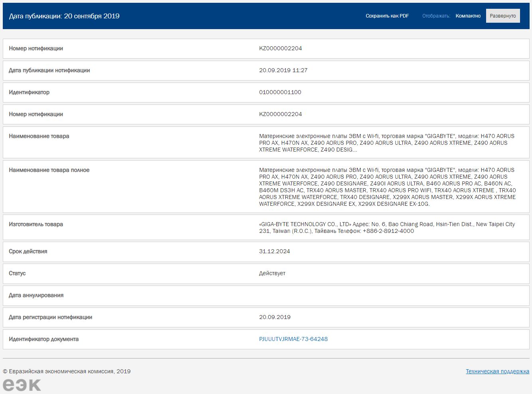Click the Дата публикации нотификации label
The height and width of the screenshot is (394, 532).
(x=49, y=70)
